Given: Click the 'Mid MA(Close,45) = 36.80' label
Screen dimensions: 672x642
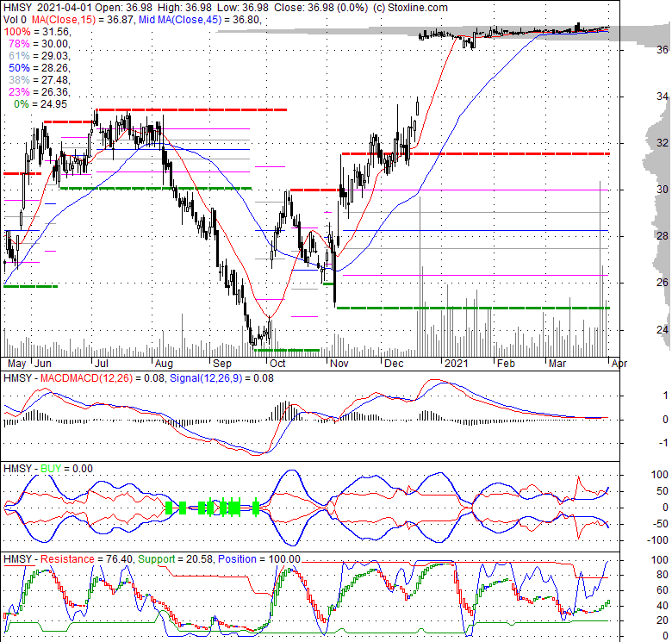Looking at the screenshot, I should click(x=200, y=20).
